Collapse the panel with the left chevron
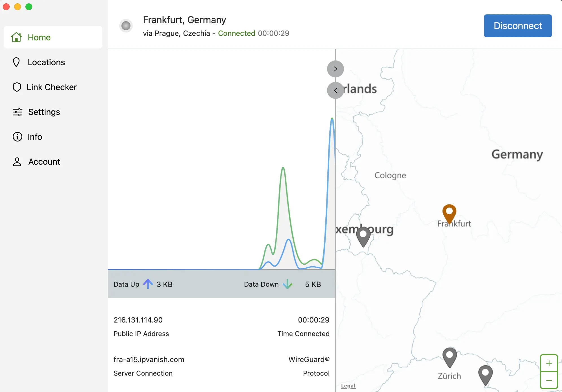This screenshot has width=562, height=392. (335, 90)
